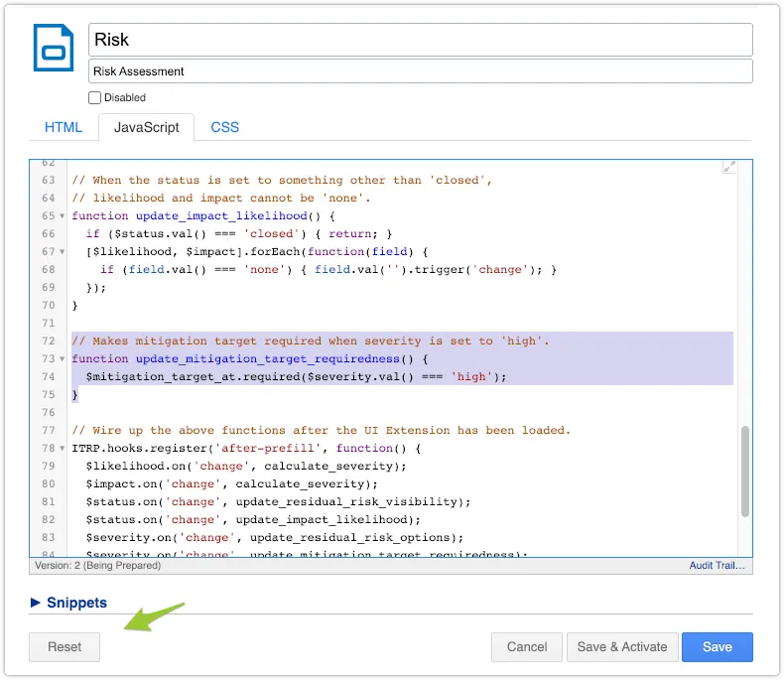Open the CSS tab
The width and height of the screenshot is (784, 680).
[224, 127]
